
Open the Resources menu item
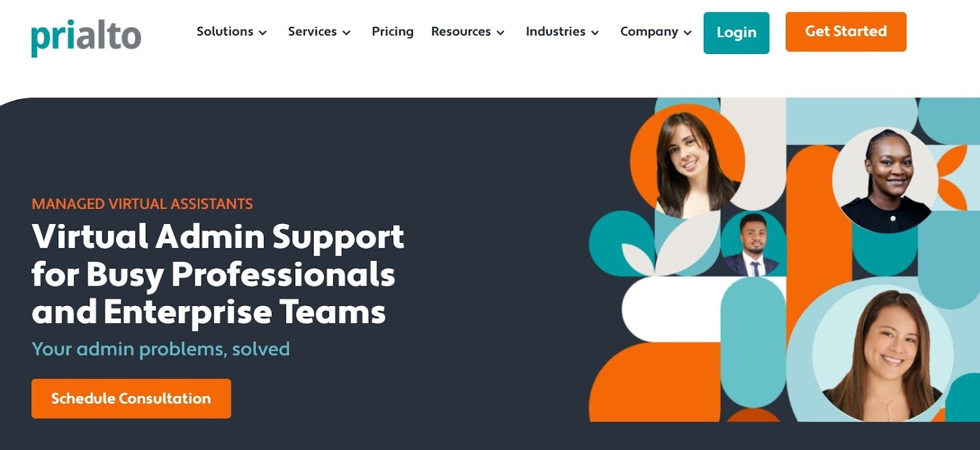click(x=461, y=31)
